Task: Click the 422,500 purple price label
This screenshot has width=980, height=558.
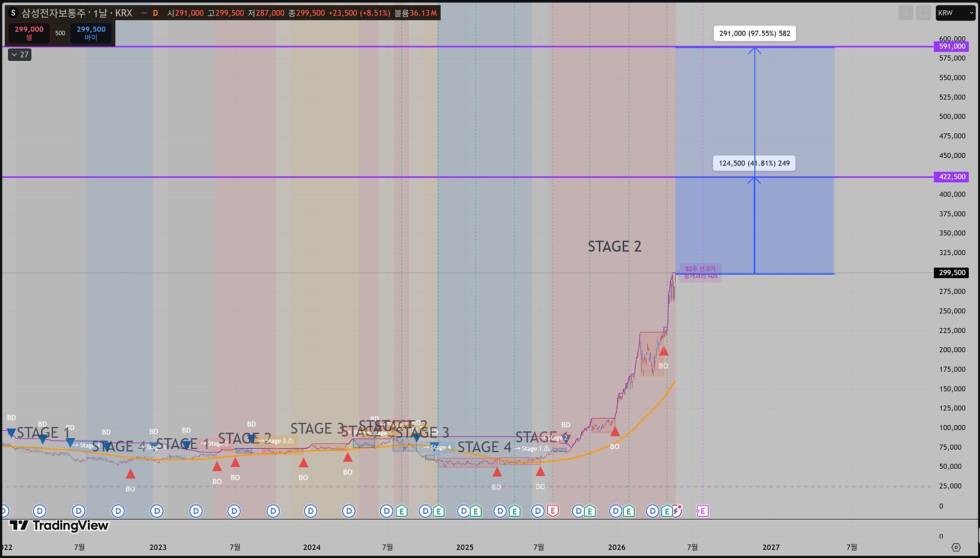Action: click(x=952, y=177)
